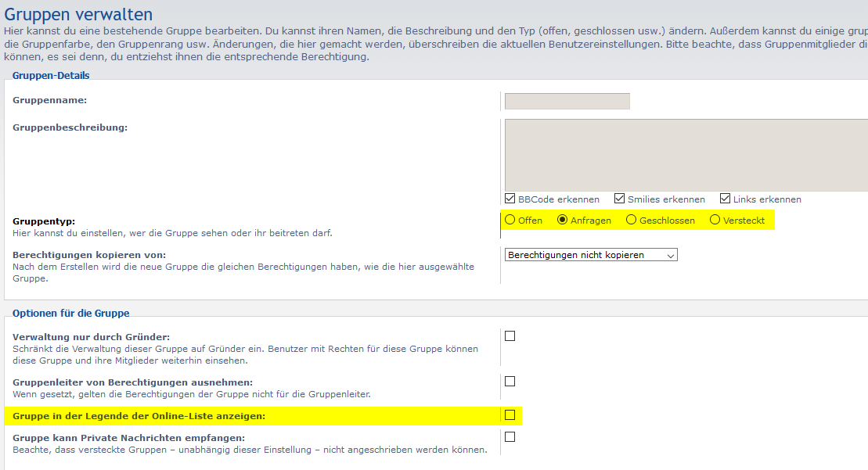Enable Verwaltung nur durch Gründer checkbox
The image size is (868, 470).
click(510, 336)
